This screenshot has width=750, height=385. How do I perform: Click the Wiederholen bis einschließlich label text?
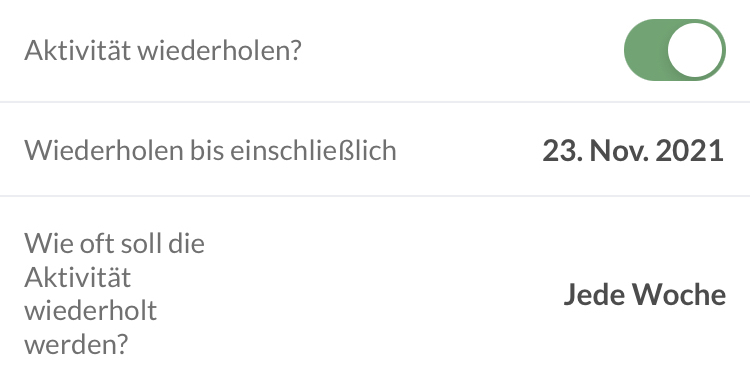pyautogui.click(x=210, y=151)
